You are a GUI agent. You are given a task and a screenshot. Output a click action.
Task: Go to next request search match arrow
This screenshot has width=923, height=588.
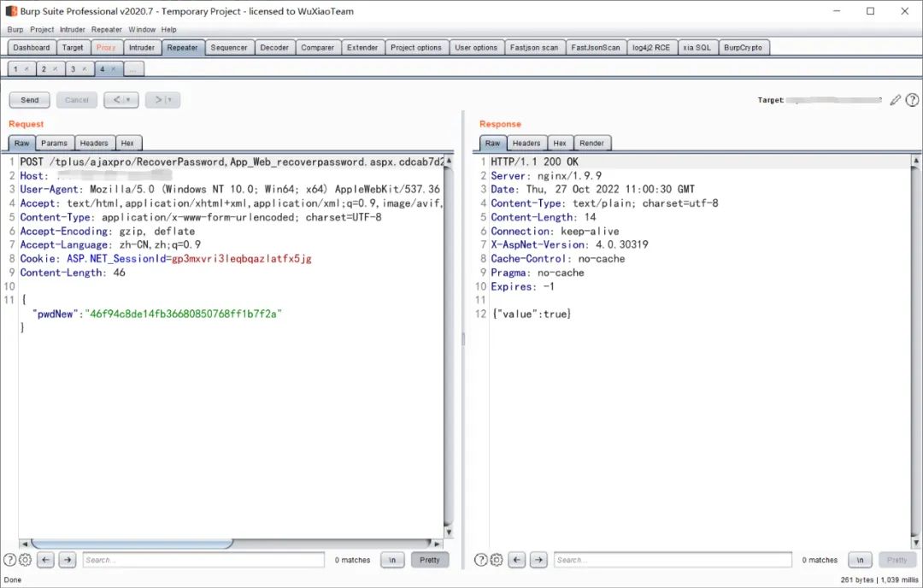[68, 560]
